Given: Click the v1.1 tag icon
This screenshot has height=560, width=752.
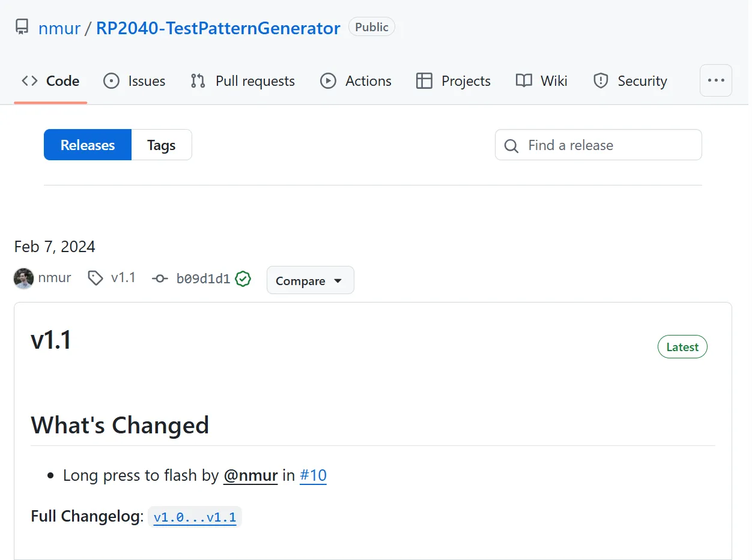Looking at the screenshot, I should 95,278.
